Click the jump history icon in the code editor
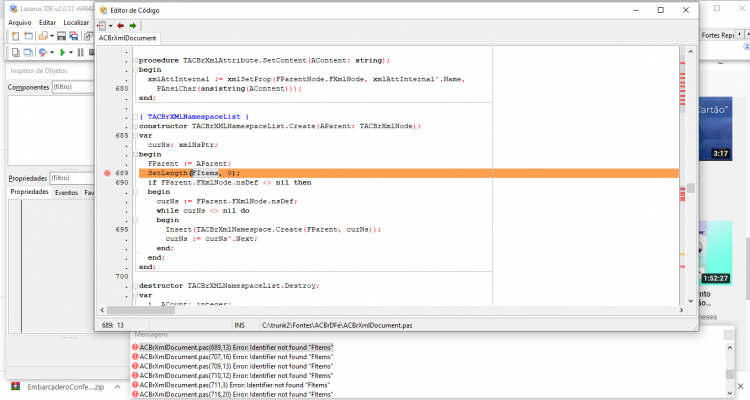Screen dimensions: 750x400 [102, 26]
